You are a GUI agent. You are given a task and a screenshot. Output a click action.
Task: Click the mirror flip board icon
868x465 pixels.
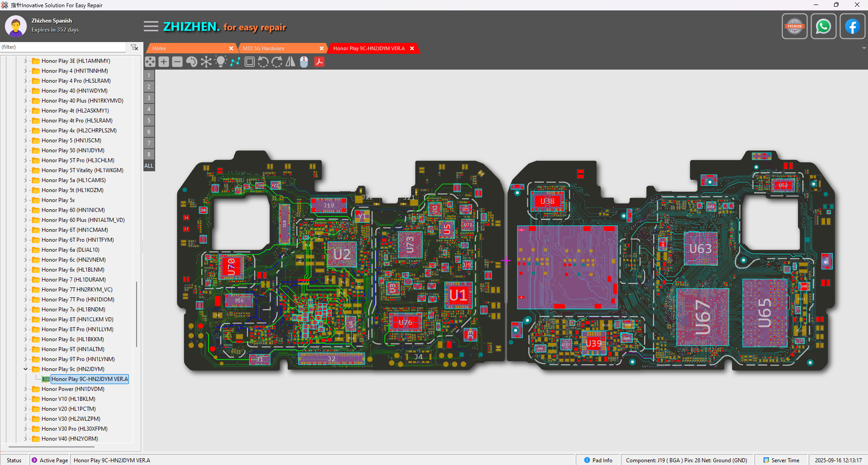[x=290, y=62]
